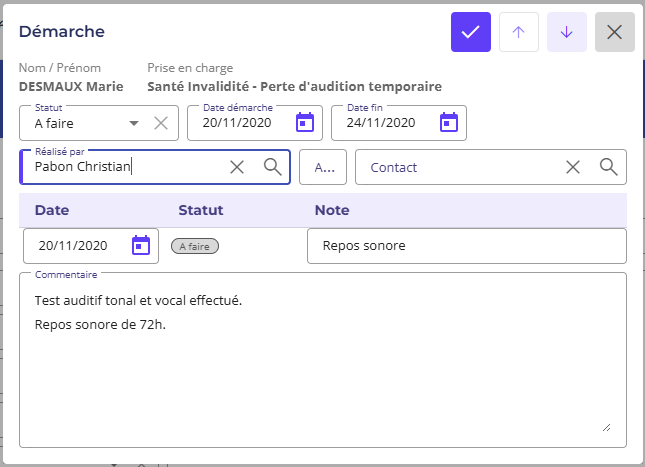Clear the Statut field value

pyautogui.click(x=160, y=123)
